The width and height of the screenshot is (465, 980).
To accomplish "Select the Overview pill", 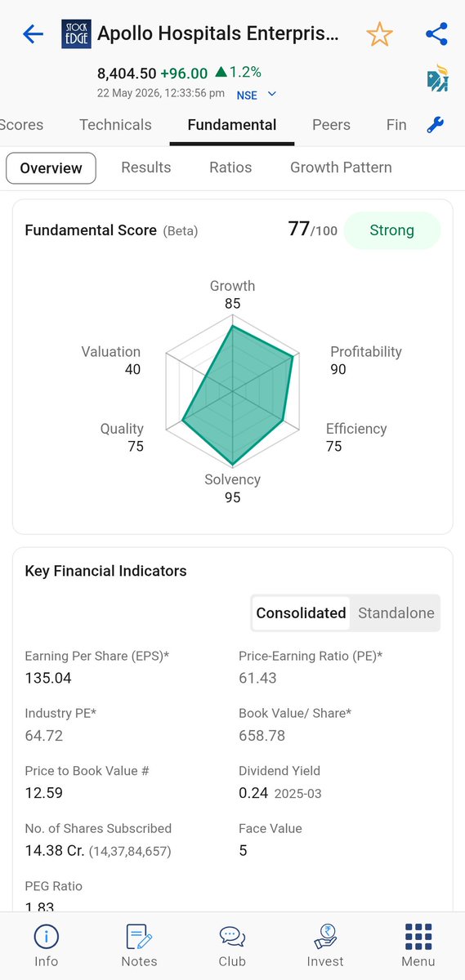I will click(x=51, y=168).
